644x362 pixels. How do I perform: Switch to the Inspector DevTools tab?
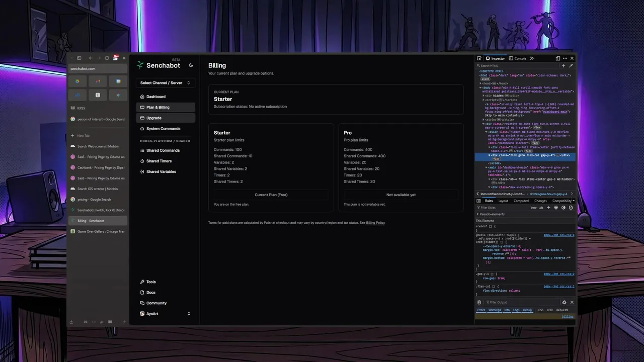(x=495, y=58)
